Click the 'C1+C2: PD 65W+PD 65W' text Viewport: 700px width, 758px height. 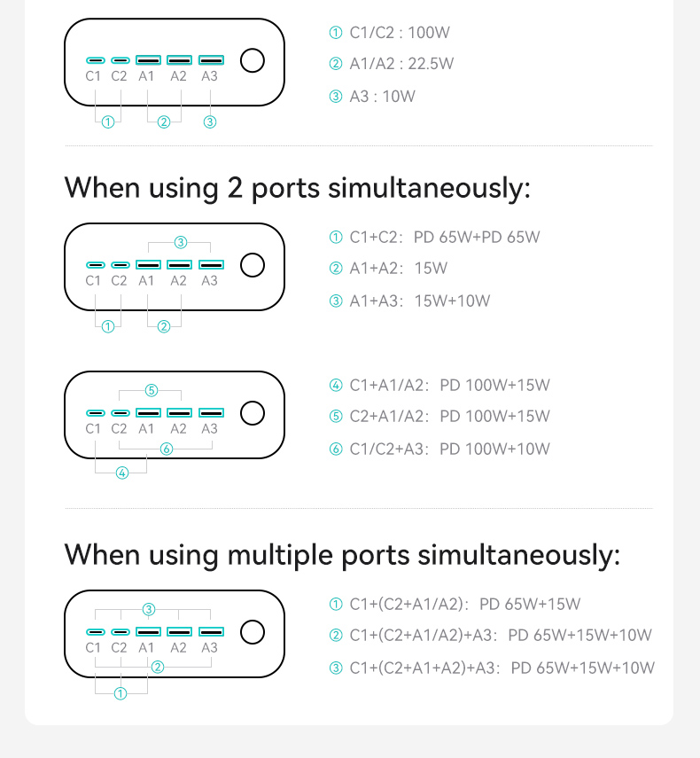[x=445, y=238]
